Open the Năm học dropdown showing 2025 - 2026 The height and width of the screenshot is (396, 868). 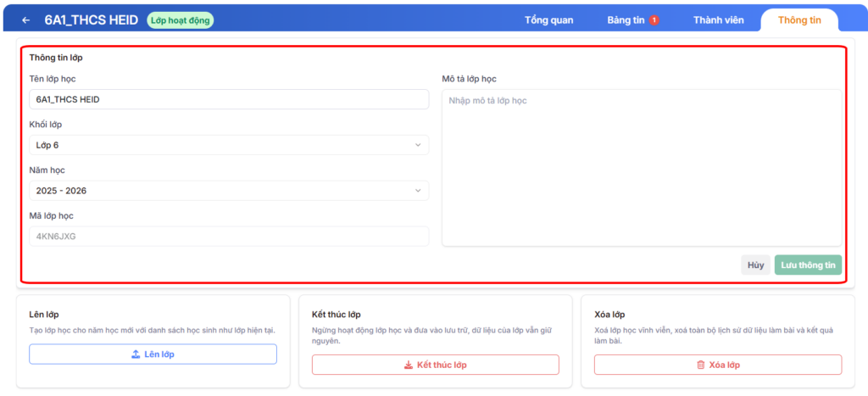point(229,191)
